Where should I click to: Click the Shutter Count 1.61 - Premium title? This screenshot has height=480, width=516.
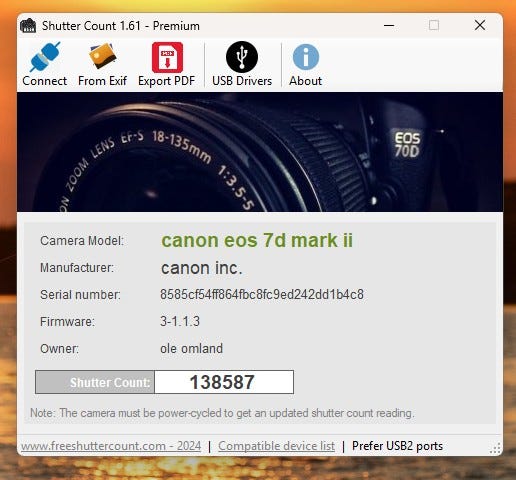tap(121, 26)
